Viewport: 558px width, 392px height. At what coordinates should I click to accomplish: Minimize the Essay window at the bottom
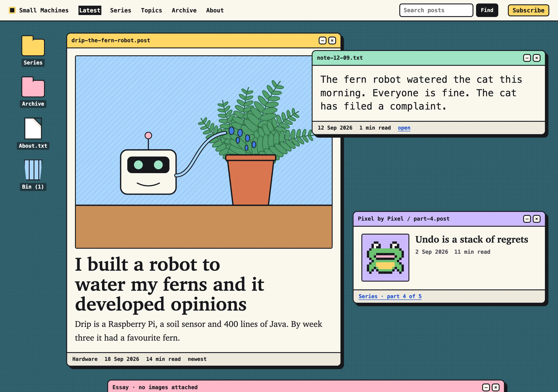point(486,387)
